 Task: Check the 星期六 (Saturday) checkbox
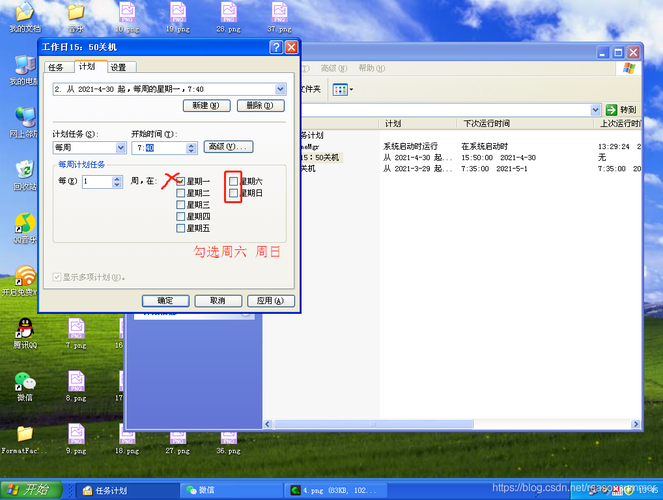pos(234,181)
